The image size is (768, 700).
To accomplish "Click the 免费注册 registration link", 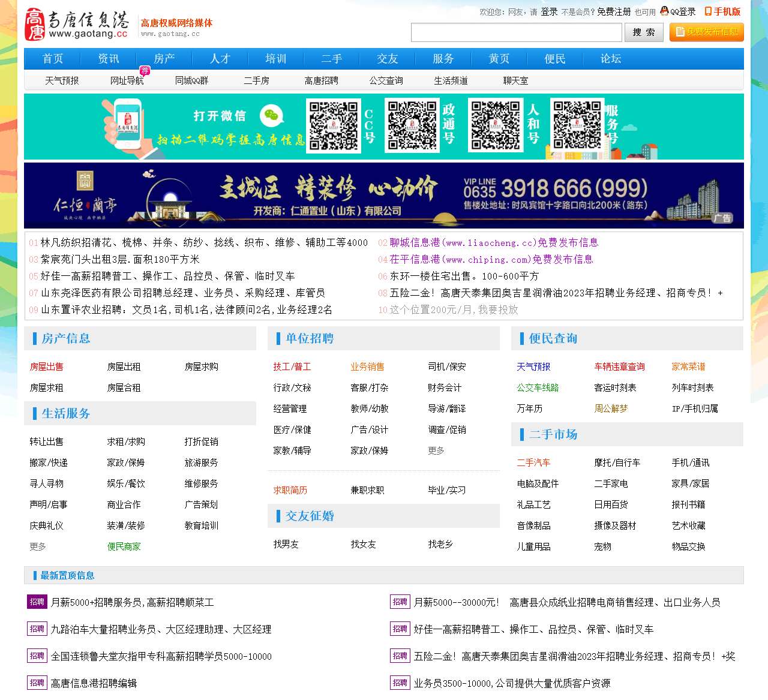I will coord(614,11).
